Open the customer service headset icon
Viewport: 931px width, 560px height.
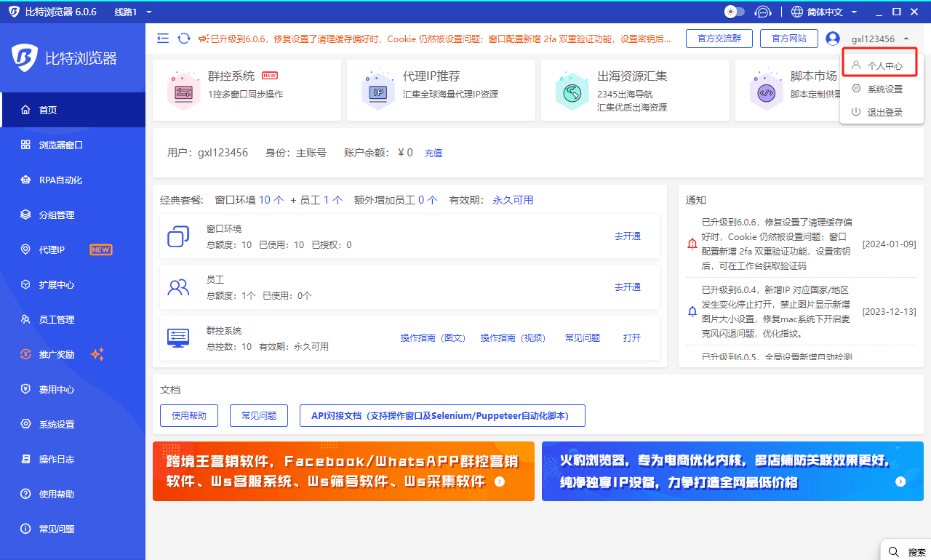763,12
